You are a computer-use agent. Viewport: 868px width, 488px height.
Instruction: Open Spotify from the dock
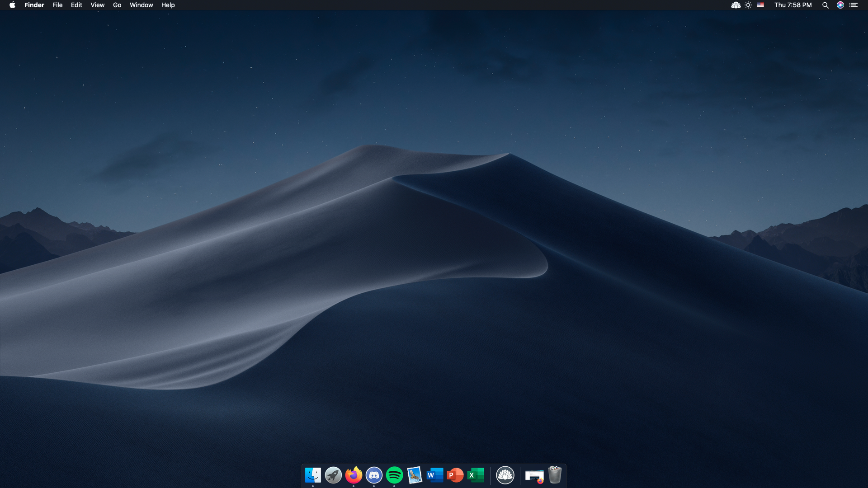coord(394,475)
